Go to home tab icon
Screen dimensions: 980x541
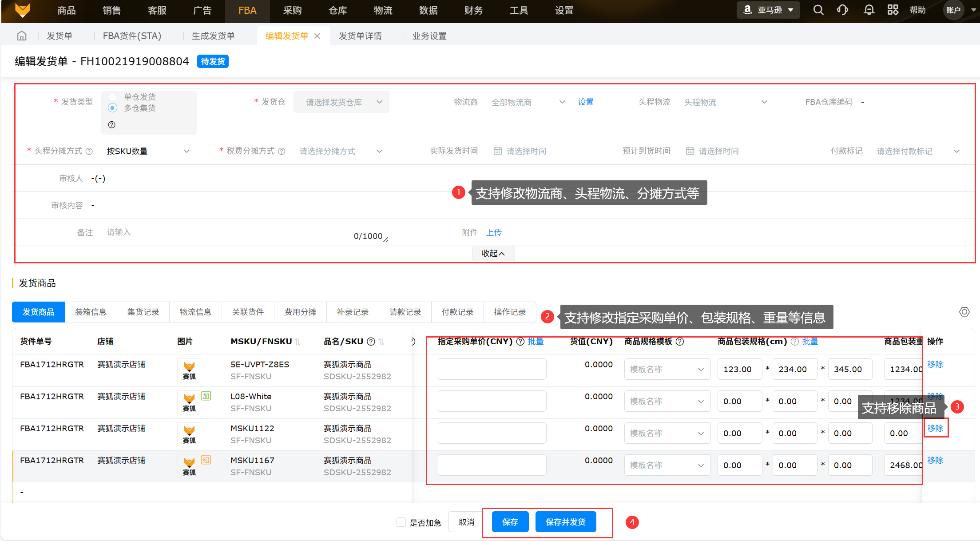(22, 36)
